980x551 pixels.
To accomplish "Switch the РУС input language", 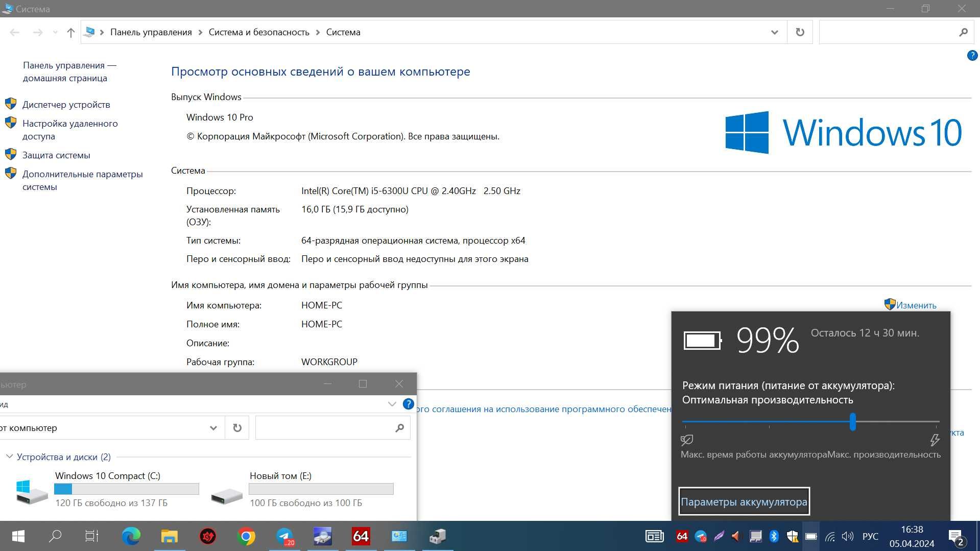I will click(x=870, y=536).
